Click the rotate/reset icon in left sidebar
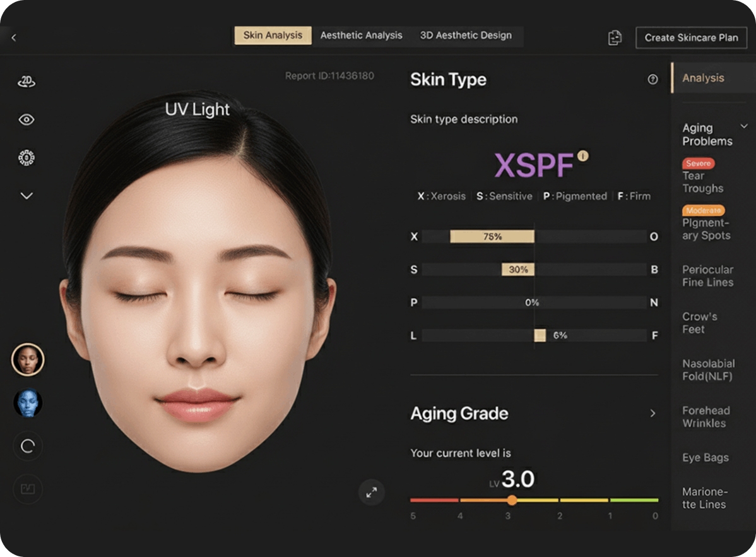Image resolution: width=756 pixels, height=557 pixels. coord(27,446)
